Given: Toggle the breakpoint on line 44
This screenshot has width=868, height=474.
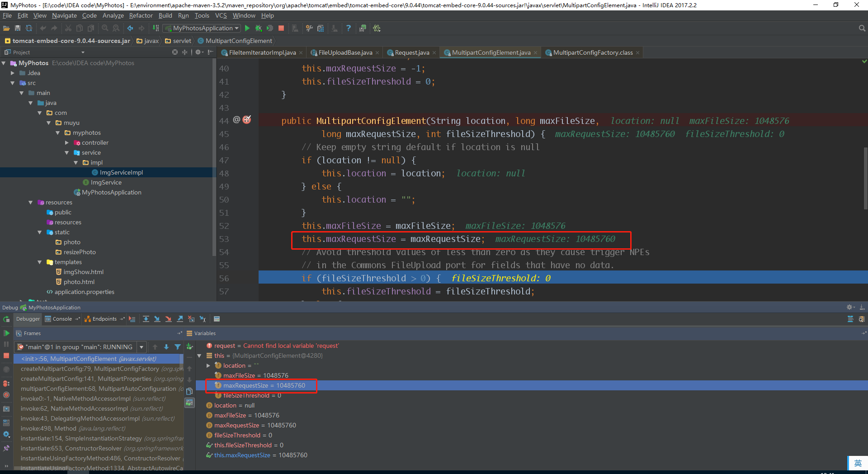Looking at the screenshot, I should pos(246,120).
